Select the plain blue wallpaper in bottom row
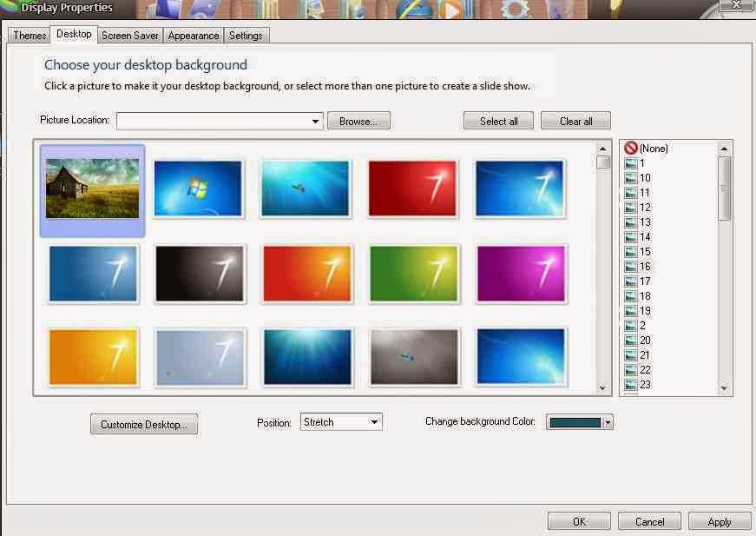 click(521, 357)
